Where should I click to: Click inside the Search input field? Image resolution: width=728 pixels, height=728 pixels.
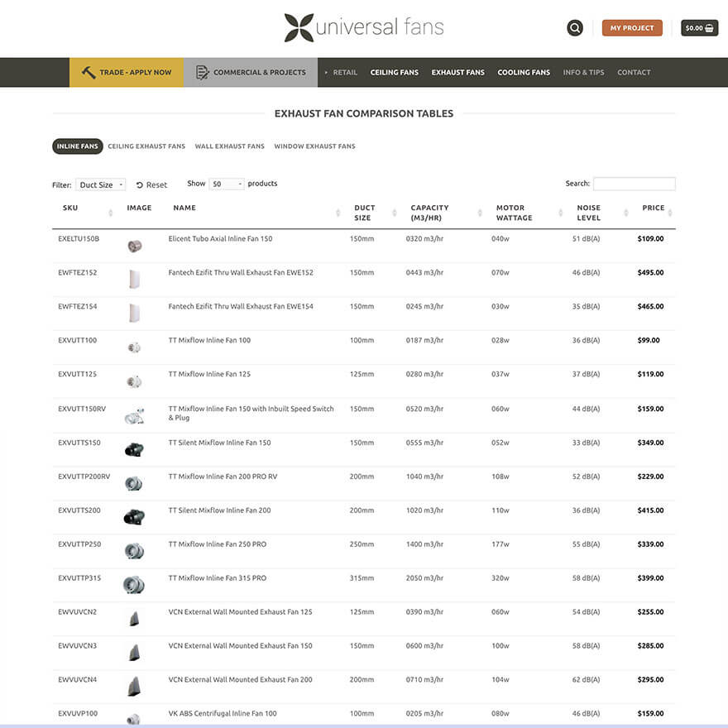(634, 184)
